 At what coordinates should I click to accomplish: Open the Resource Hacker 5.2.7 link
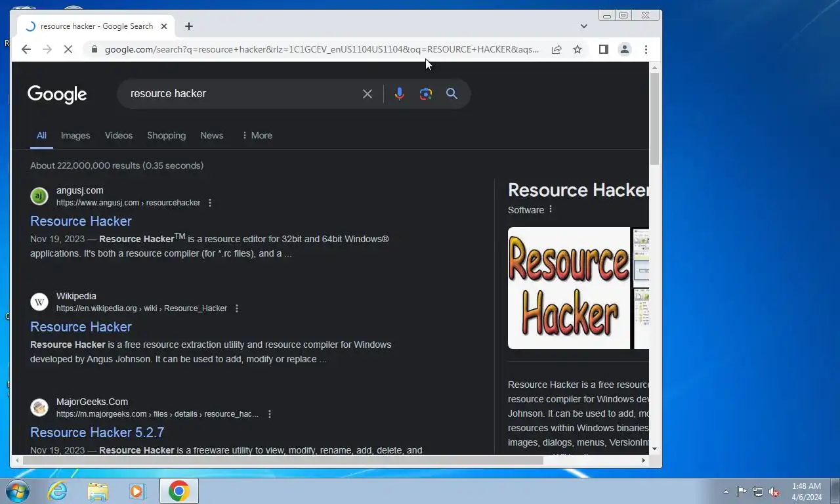tap(97, 432)
